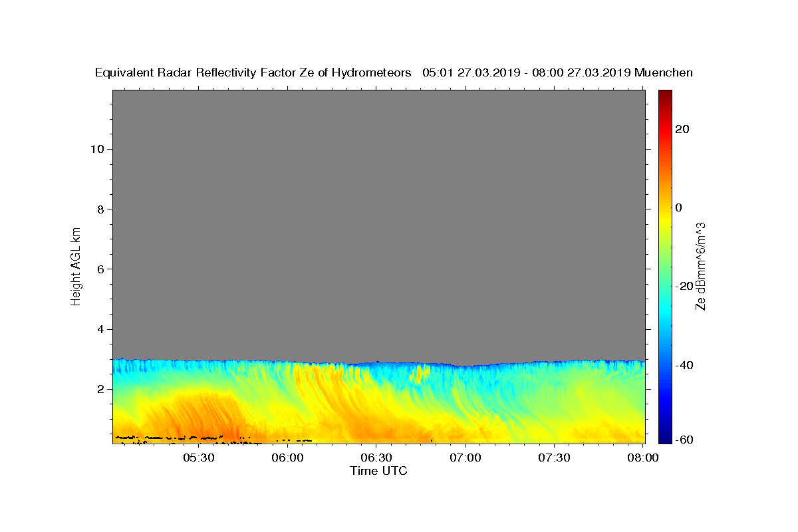Click the height tick label 2
Screen dimensions: 798x532
coord(101,390)
